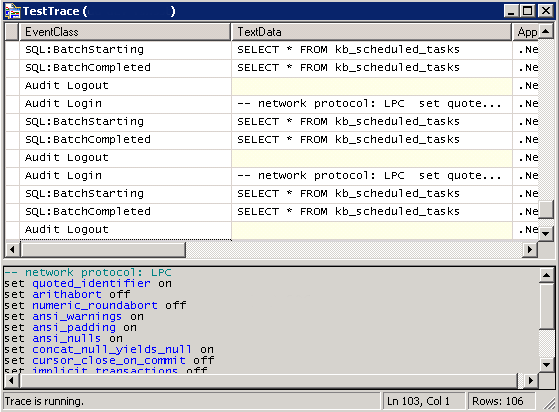Screen dimensions: 559x412
Task: Maximize the TestTrace window
Action: (528, 11)
